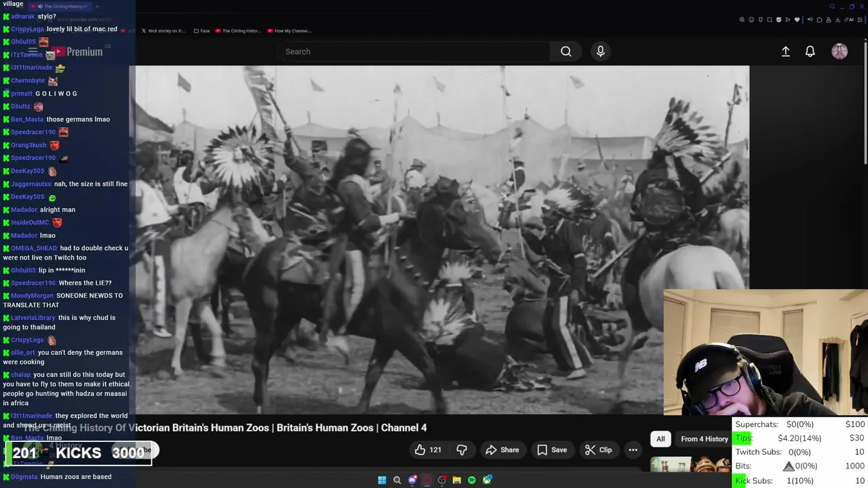Activate voice search microphone icon

click(600, 52)
